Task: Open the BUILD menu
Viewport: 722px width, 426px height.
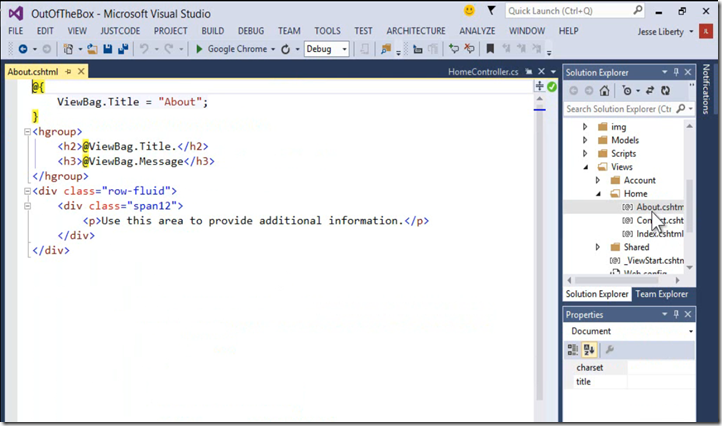Action: coord(213,31)
